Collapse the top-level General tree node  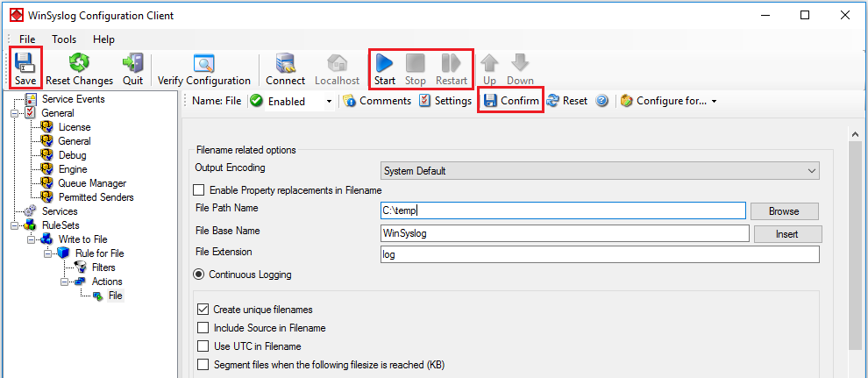pyautogui.click(x=15, y=113)
